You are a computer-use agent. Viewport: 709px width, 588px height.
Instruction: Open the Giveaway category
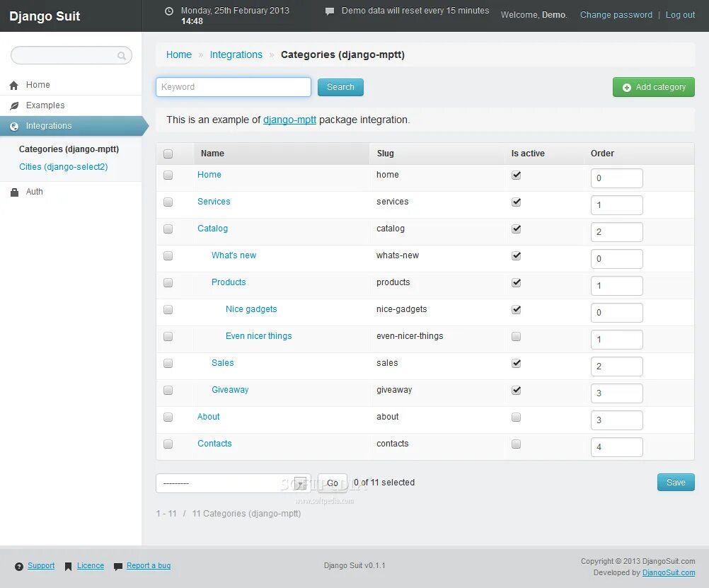230,390
